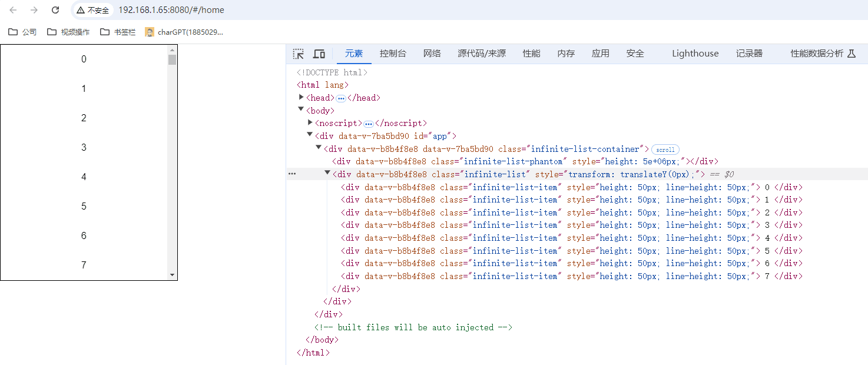Open the 源代码/来源 tab
The width and height of the screenshot is (868, 365).
[x=482, y=54]
